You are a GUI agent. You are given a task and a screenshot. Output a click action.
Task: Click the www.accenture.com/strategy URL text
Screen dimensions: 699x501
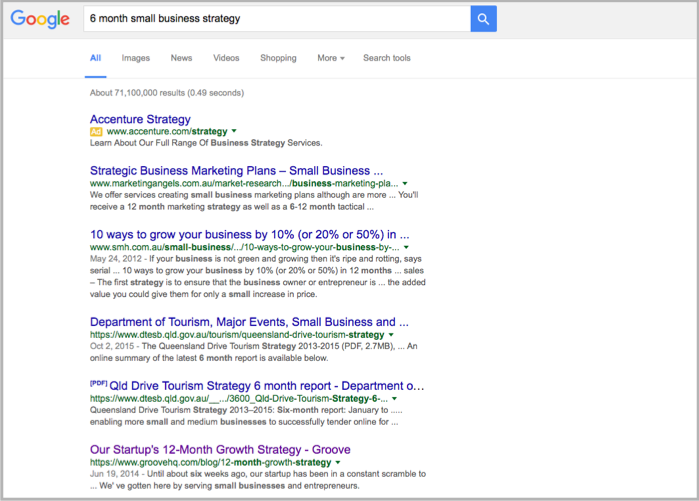167,131
